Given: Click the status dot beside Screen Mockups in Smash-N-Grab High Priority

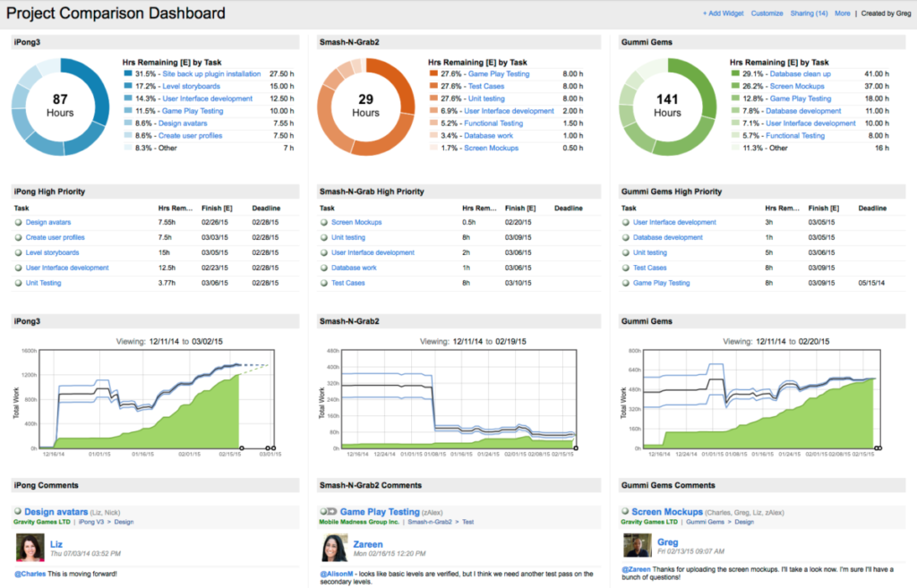Looking at the screenshot, I should pyautogui.click(x=323, y=222).
